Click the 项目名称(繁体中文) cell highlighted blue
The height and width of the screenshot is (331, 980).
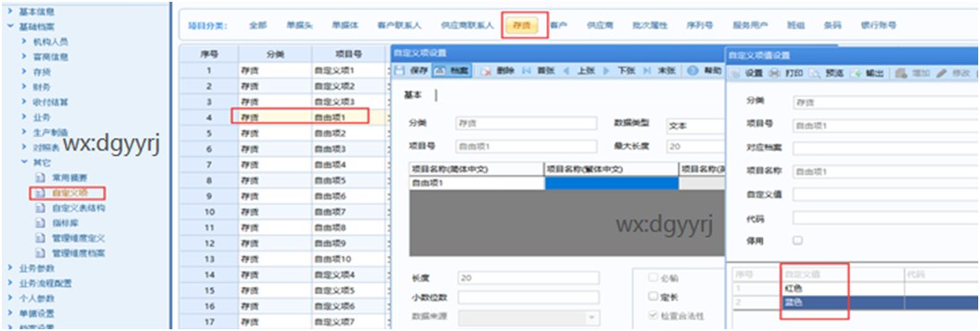coord(611,183)
